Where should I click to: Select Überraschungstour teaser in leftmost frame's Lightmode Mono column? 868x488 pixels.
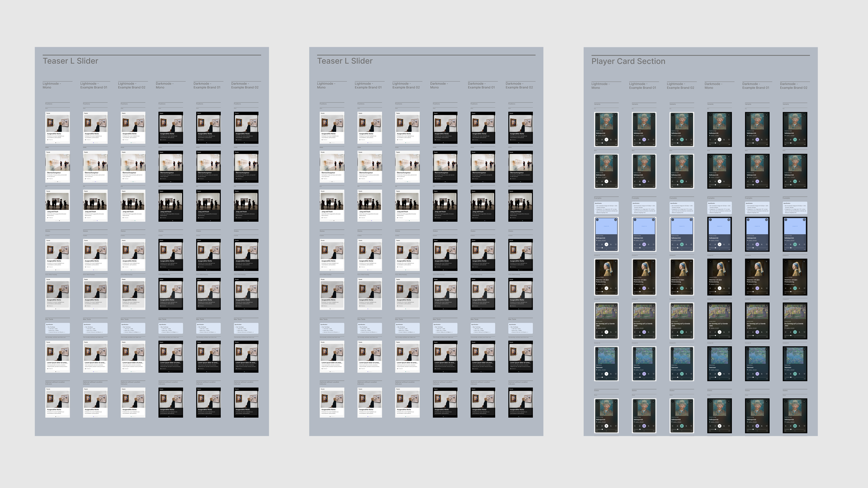[x=58, y=167]
